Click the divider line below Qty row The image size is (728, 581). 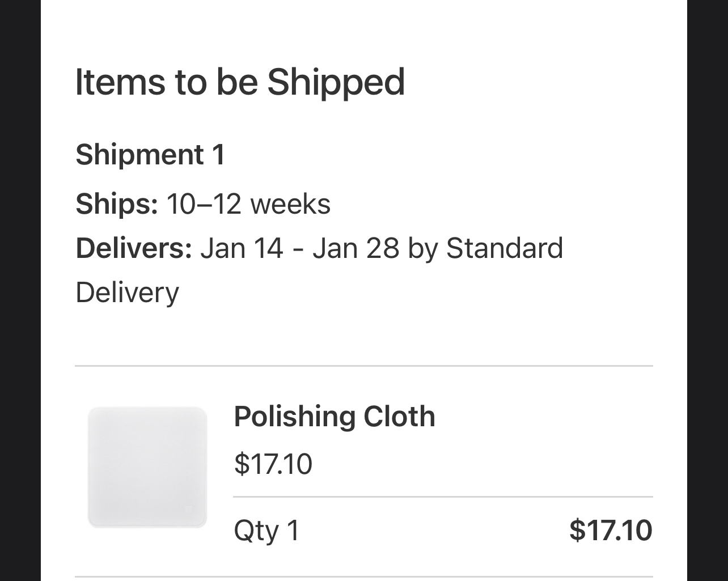tap(363, 577)
